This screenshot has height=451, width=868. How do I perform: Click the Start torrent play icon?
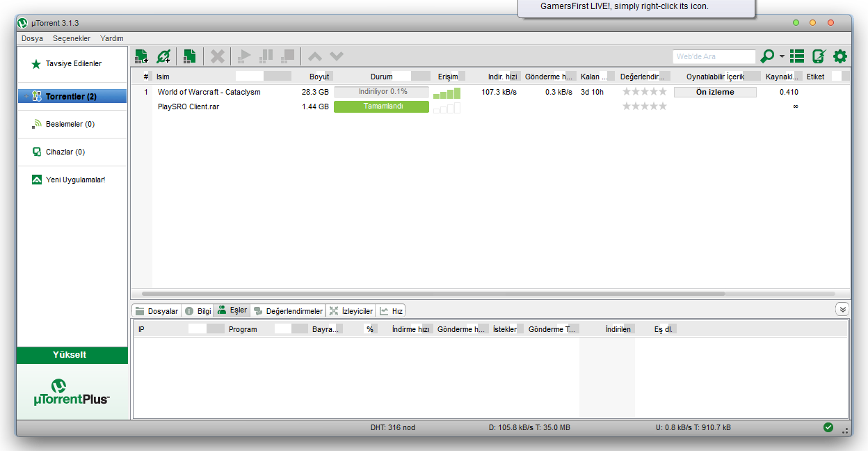244,56
